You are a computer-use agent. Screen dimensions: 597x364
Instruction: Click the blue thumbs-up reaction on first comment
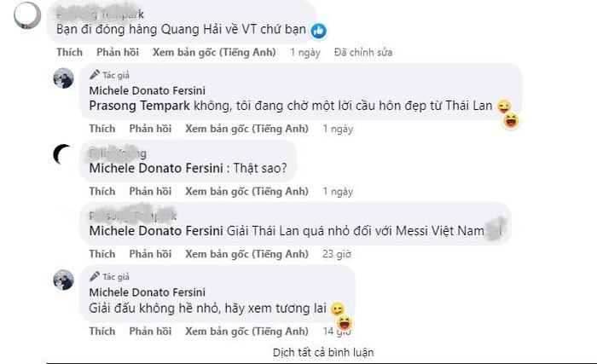(x=319, y=31)
